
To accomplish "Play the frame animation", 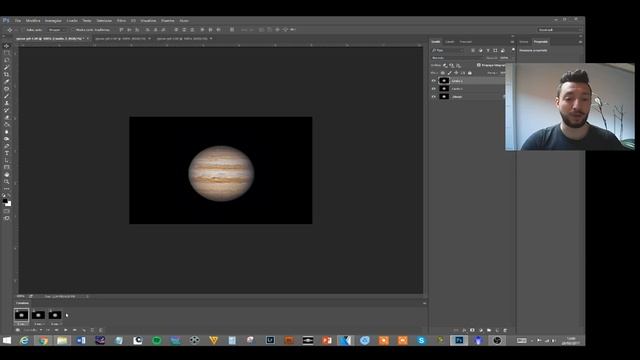I will pos(66,330).
